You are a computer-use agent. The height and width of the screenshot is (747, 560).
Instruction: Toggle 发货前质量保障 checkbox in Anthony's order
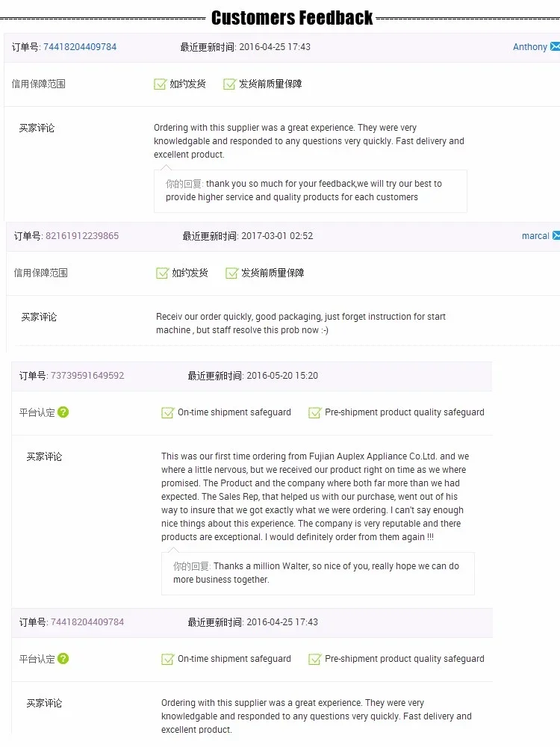coord(229,84)
